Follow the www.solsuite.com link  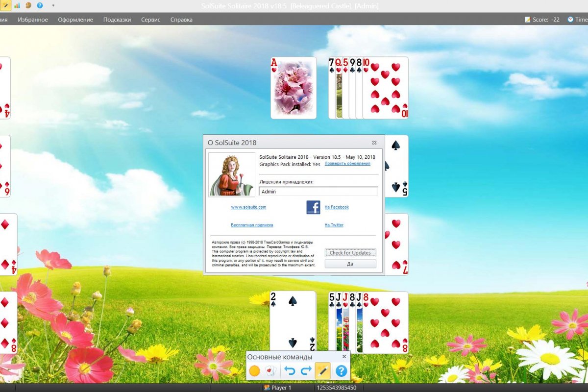coord(248,207)
